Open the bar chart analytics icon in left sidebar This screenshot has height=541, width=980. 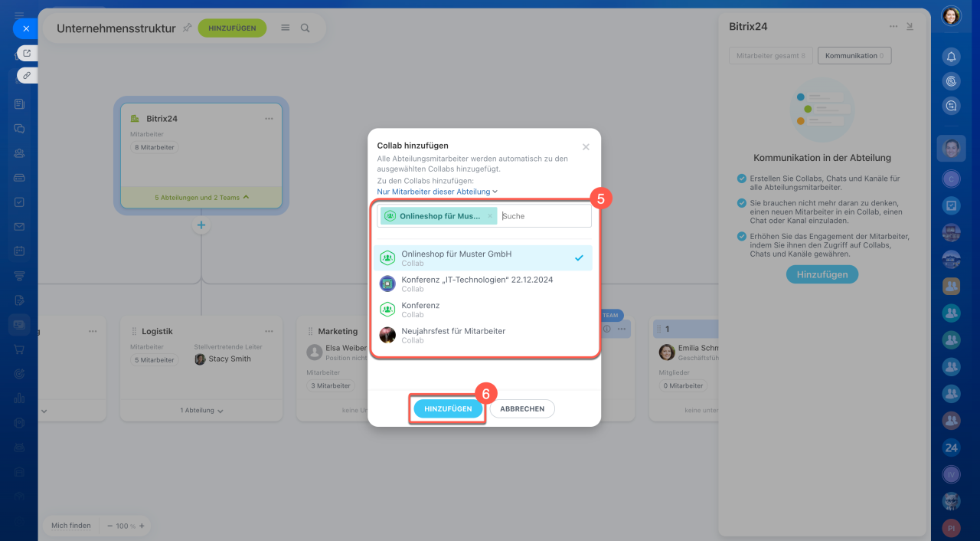19,398
